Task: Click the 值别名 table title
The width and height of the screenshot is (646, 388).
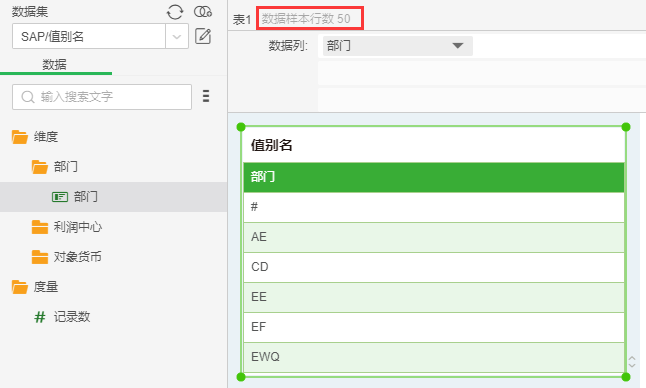Action: (272, 145)
